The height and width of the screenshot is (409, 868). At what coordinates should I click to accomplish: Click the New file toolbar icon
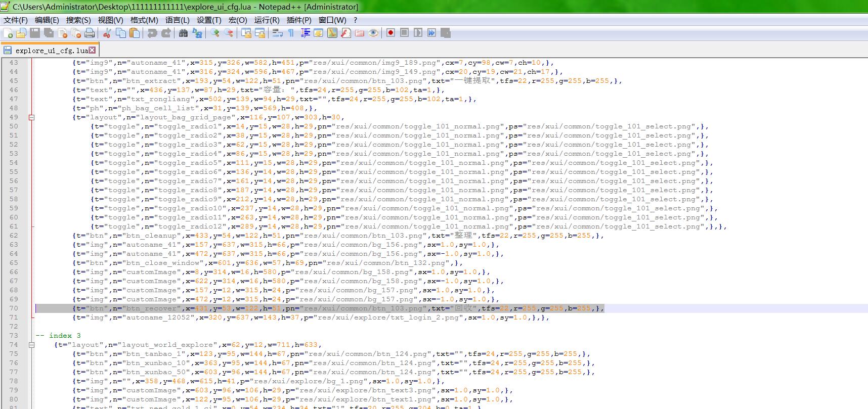[x=8, y=33]
